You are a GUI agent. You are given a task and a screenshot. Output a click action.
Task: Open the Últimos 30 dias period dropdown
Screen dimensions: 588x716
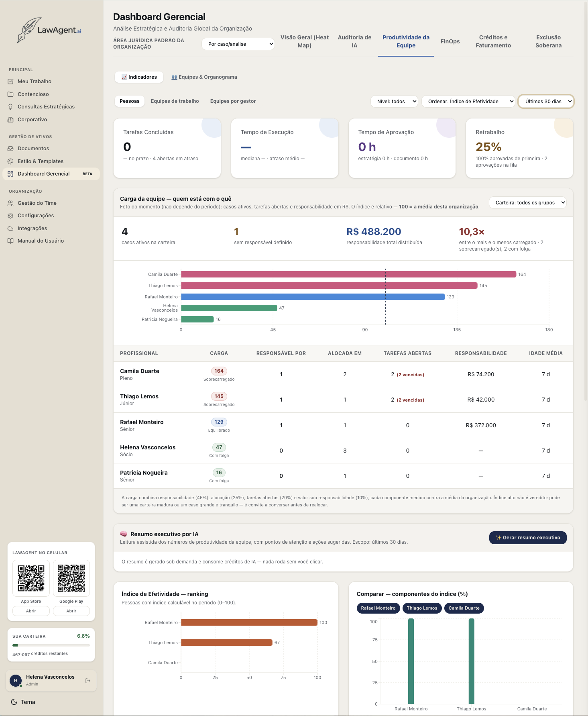[x=546, y=102]
